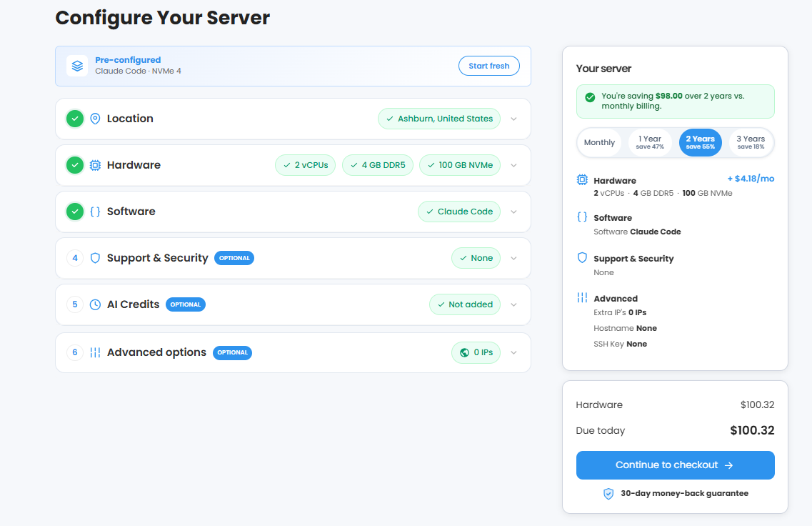The width and height of the screenshot is (812, 526).
Task: Click the step number 4 badge
Action: pyautogui.click(x=75, y=258)
